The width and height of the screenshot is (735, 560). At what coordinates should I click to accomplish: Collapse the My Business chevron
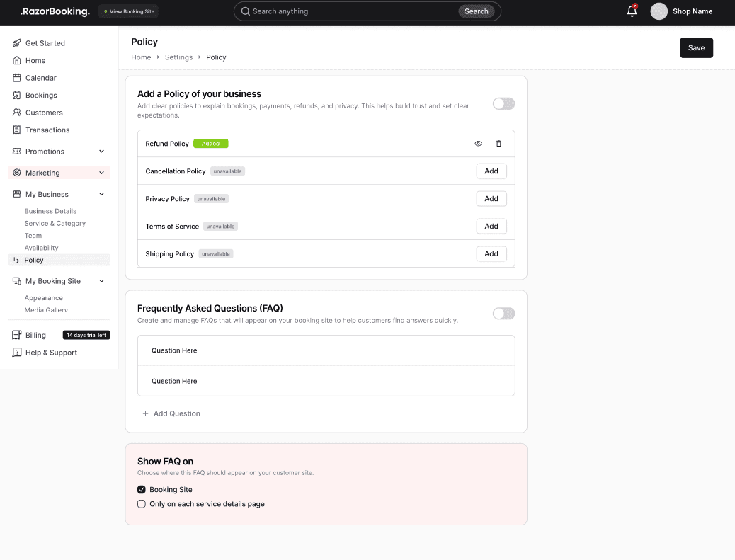tap(102, 194)
